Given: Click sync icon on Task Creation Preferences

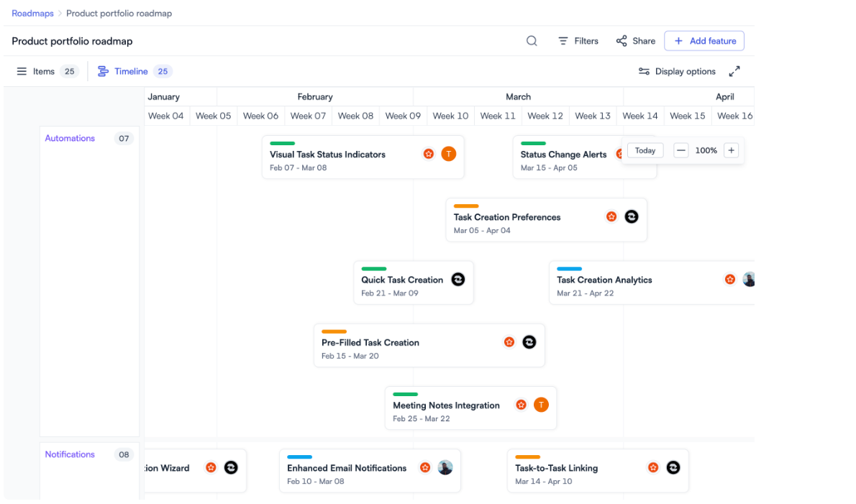Looking at the screenshot, I should point(632,216).
